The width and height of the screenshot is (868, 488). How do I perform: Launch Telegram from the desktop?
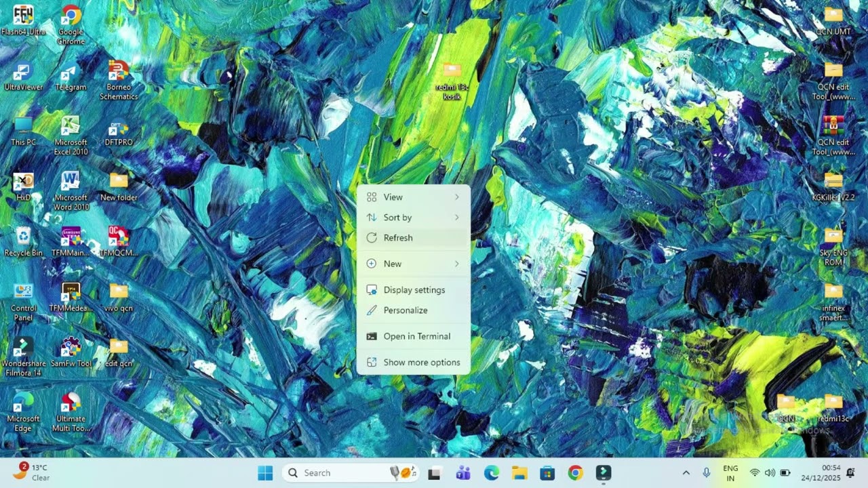tap(71, 77)
